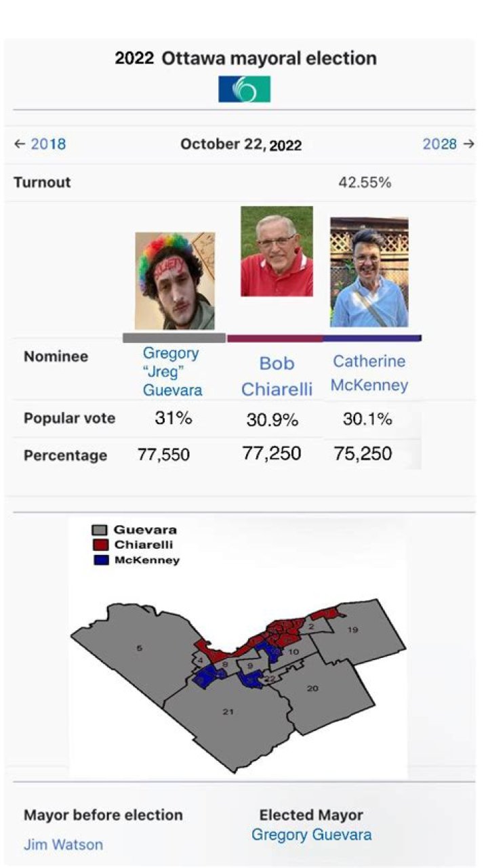The width and height of the screenshot is (488, 868).
Task: Click the Catherine McKenney nominee link
Action: point(369,373)
